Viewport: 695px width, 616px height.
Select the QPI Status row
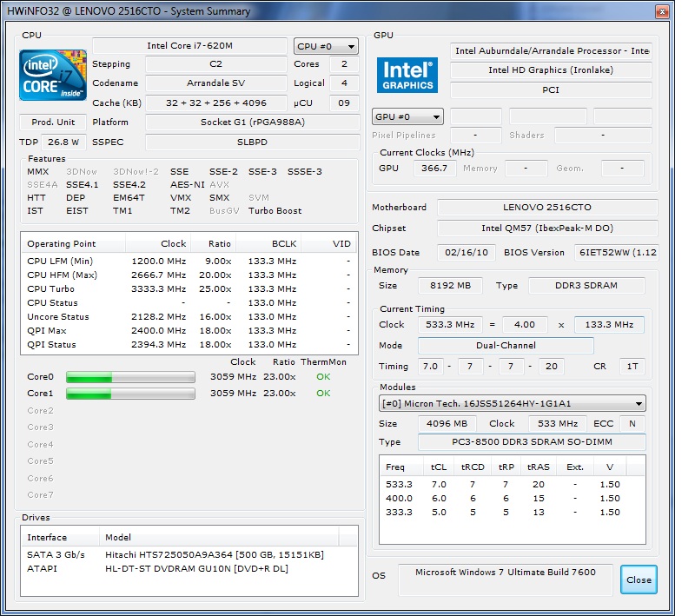[189, 345]
